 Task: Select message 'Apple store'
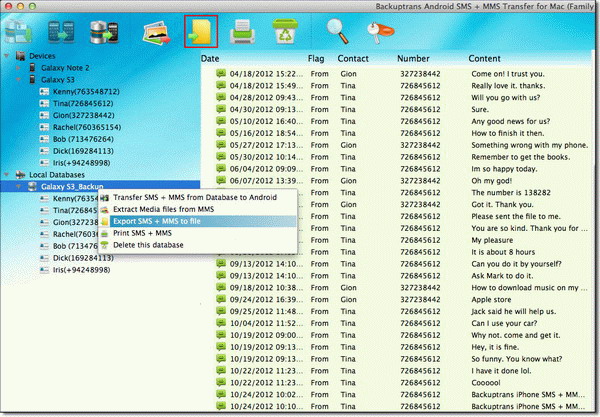click(x=491, y=299)
